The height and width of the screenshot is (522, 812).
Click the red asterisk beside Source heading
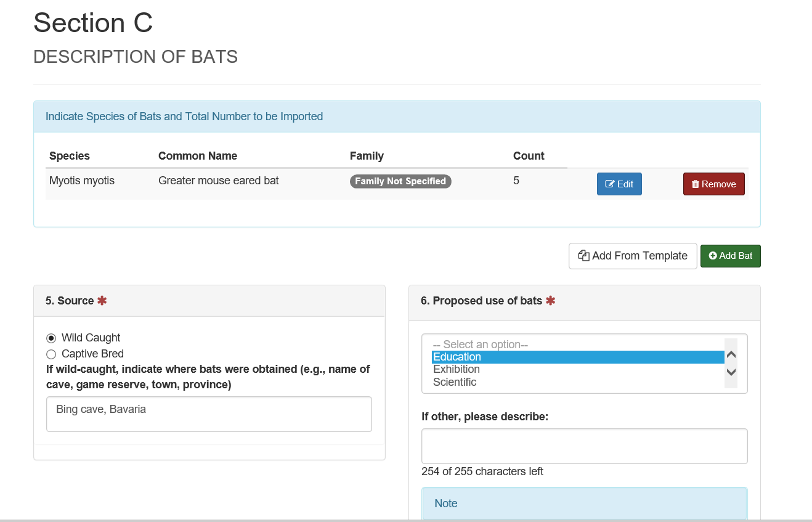coord(102,301)
